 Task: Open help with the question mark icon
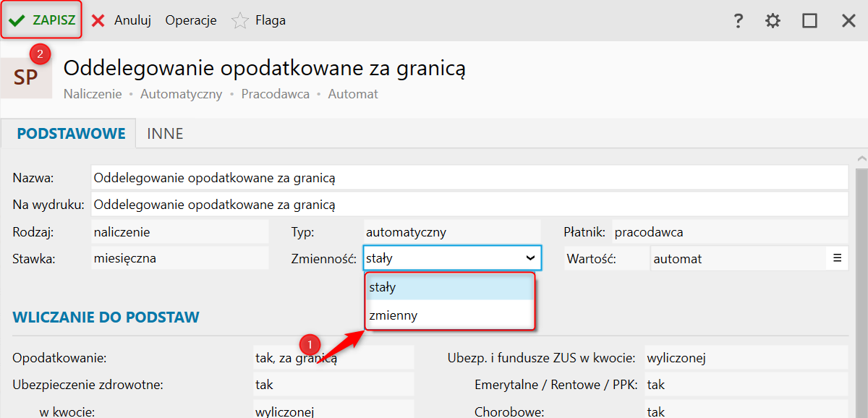pos(738,20)
